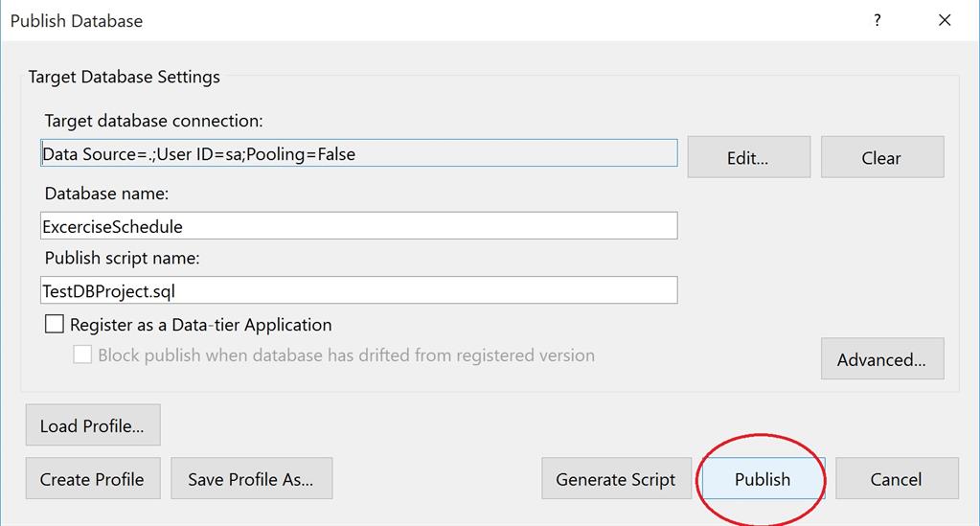The height and width of the screenshot is (526, 980).
Task: Click Create Profile button
Action: (92, 479)
